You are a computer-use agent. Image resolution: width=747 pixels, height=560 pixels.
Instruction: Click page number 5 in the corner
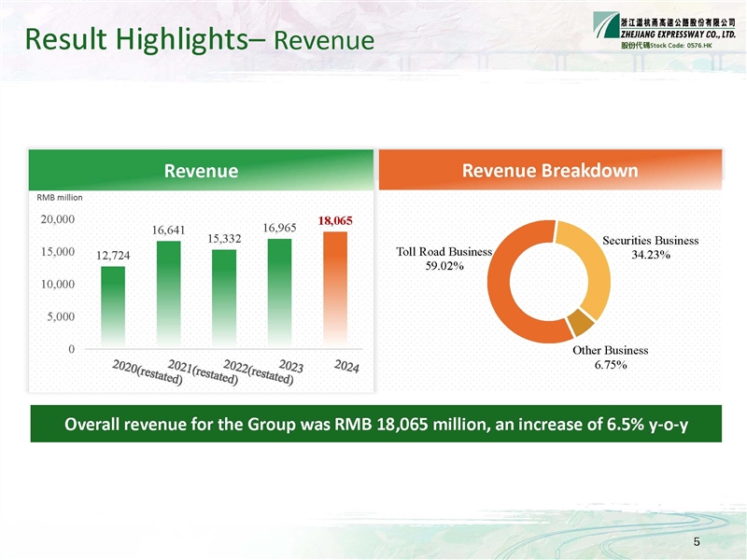coord(697,541)
